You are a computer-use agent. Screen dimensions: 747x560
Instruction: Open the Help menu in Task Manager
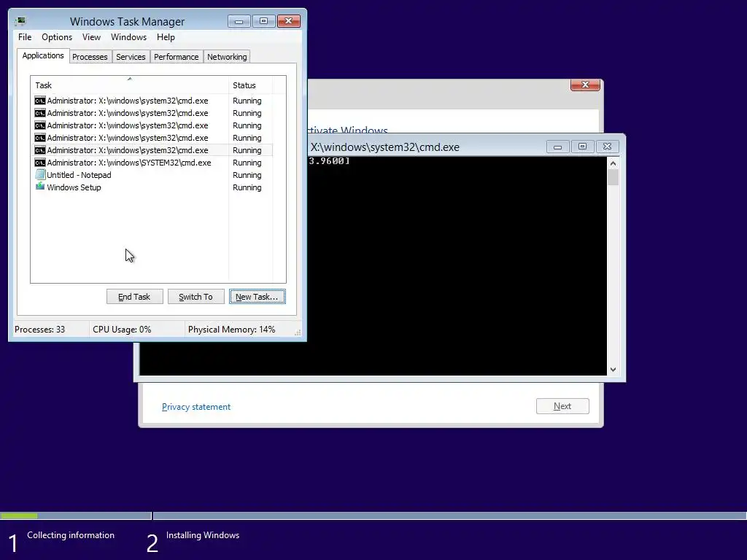(166, 37)
